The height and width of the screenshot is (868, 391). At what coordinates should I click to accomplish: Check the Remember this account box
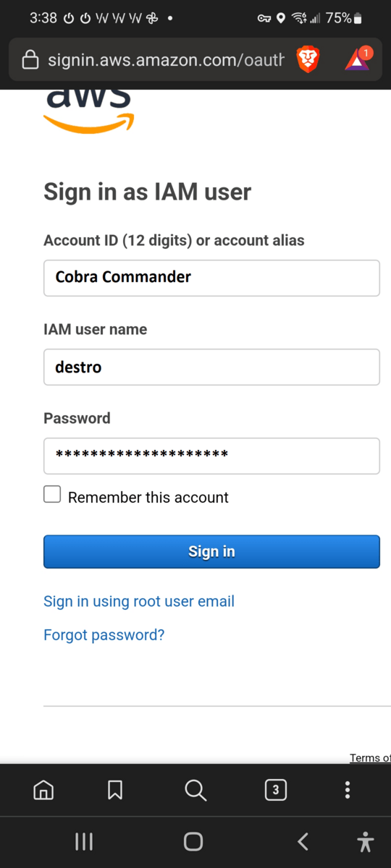[x=52, y=495]
